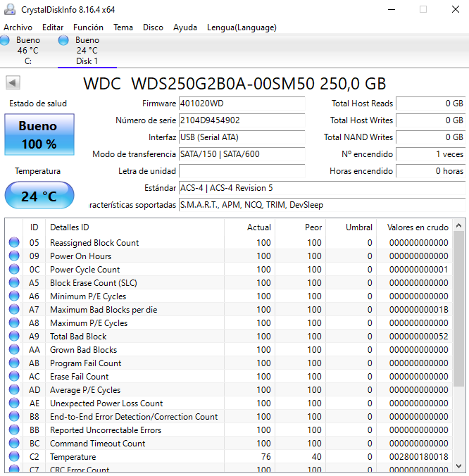Click the Estándar field ACS-4 Revision 5
Image resolution: width=469 pixels, height=476 pixels.
pos(322,188)
